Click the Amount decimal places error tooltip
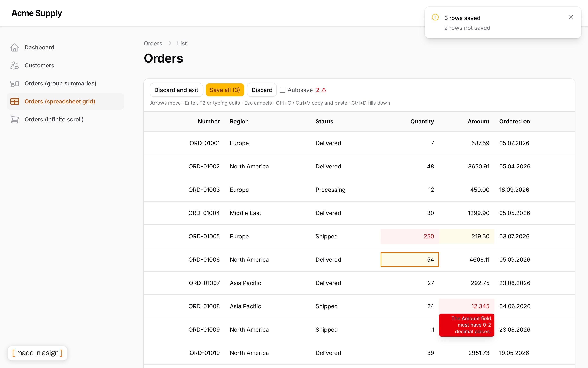 467,325
